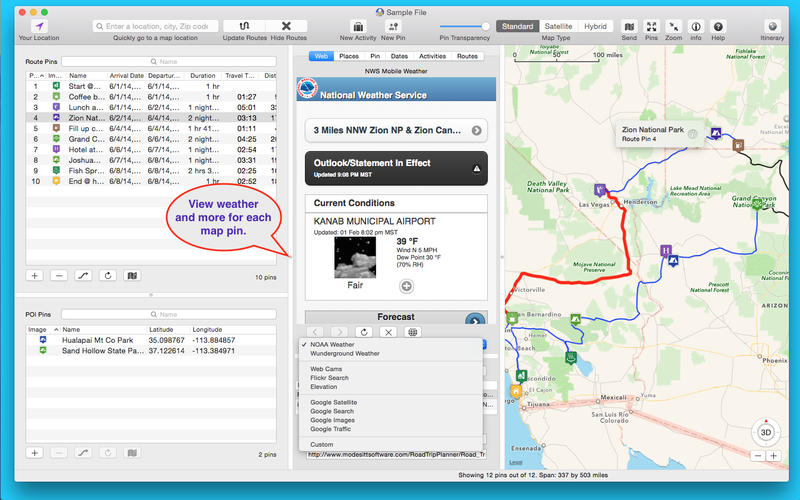Open 3 Miles NNW Zion NP location button
This screenshot has height=500, width=800.
tap(396, 131)
